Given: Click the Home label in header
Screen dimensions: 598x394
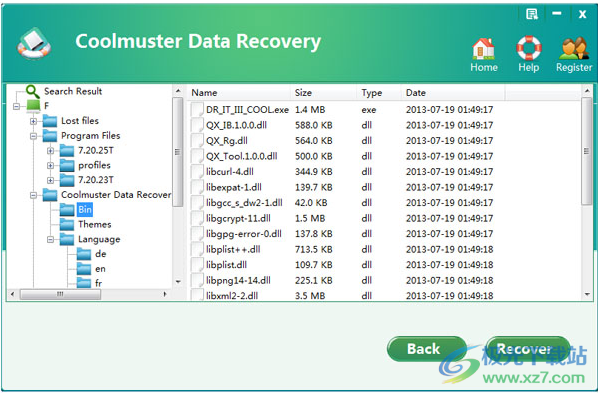Looking at the screenshot, I should 484,68.
